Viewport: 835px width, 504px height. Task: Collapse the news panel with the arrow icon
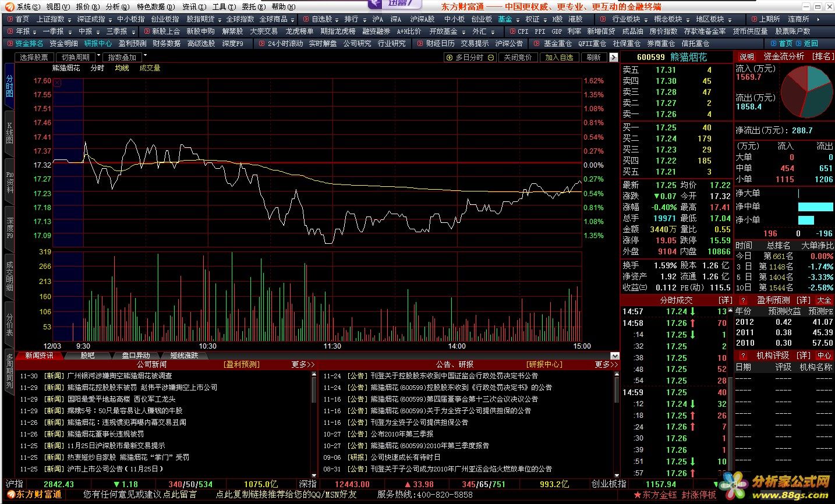tap(615, 356)
